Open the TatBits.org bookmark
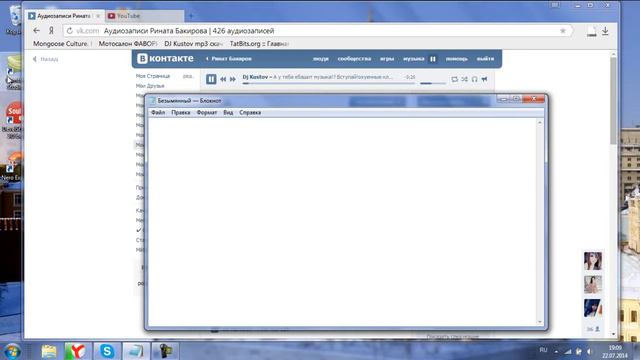 tap(259, 44)
